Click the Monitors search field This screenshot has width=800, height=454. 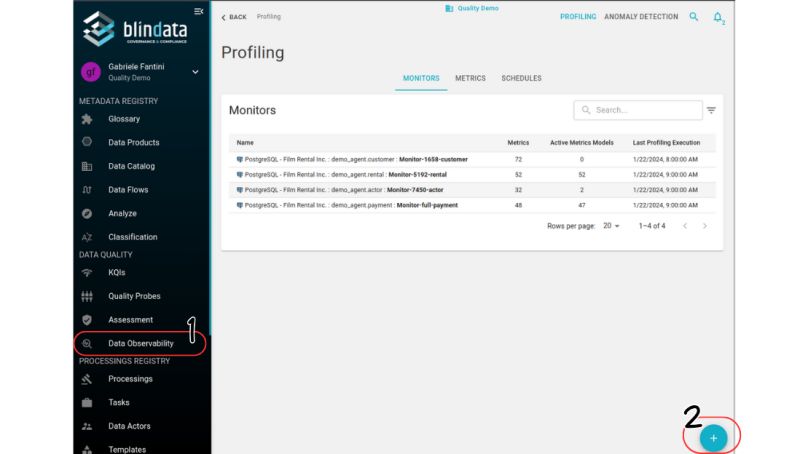pos(638,110)
